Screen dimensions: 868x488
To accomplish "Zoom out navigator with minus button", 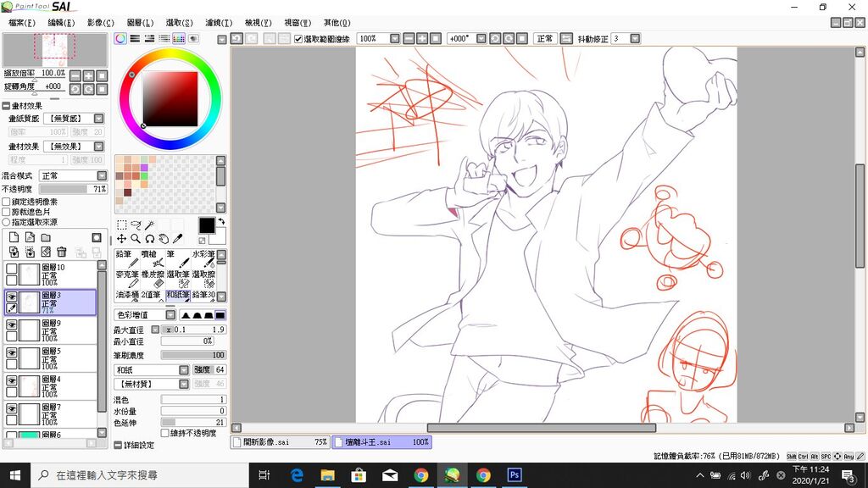I will pos(75,75).
